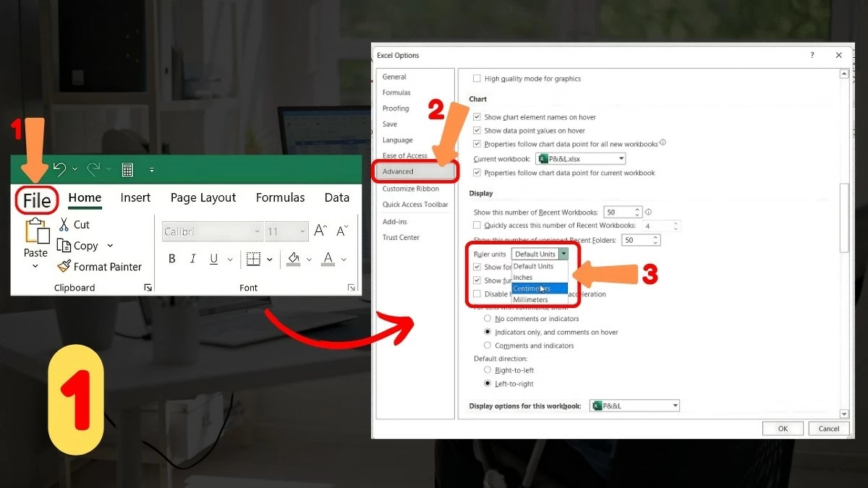This screenshot has height=488, width=868.
Task: Enable high quality mode for graphics
Action: point(476,78)
